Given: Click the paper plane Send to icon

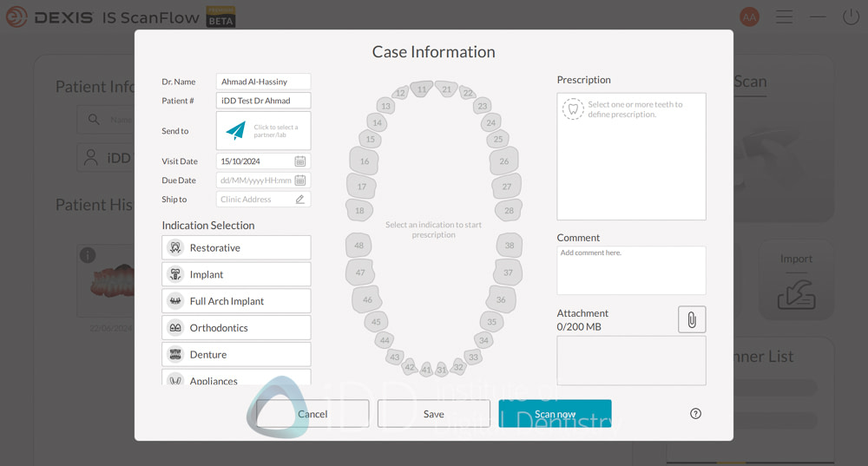Looking at the screenshot, I should click(236, 131).
